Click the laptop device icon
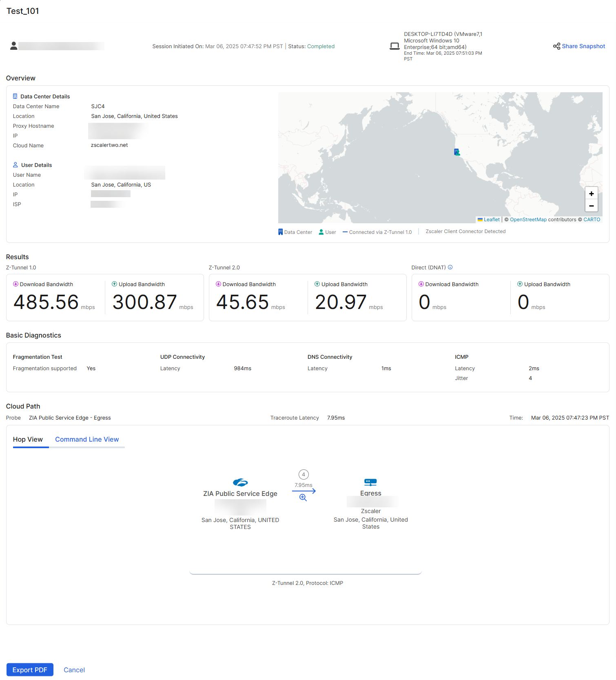 pos(394,46)
